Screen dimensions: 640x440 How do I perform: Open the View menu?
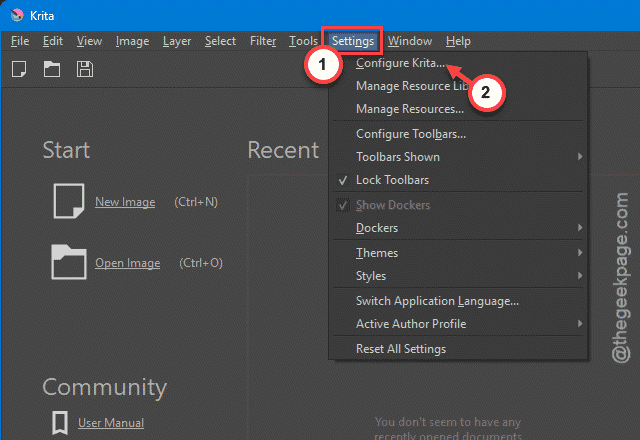(89, 41)
